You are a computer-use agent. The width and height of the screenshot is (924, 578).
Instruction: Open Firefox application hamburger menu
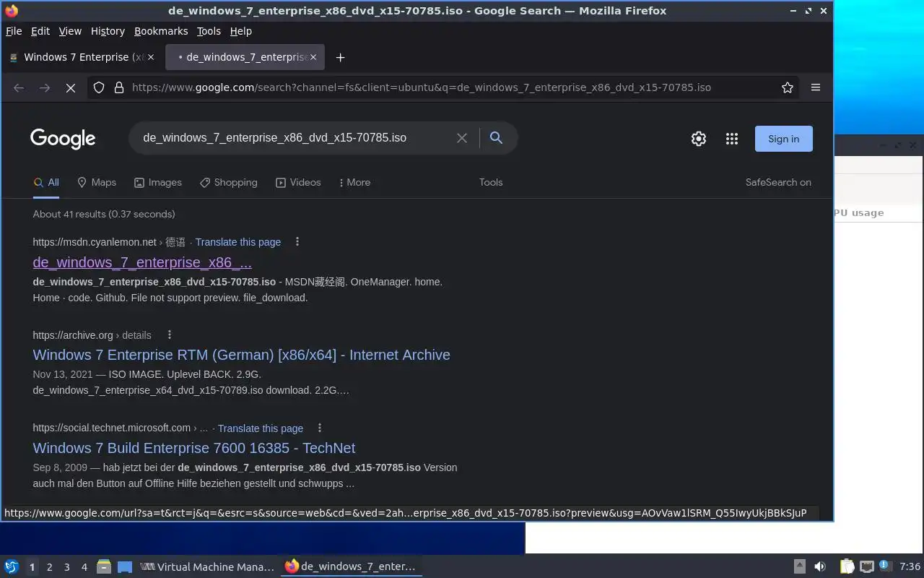[x=816, y=87]
